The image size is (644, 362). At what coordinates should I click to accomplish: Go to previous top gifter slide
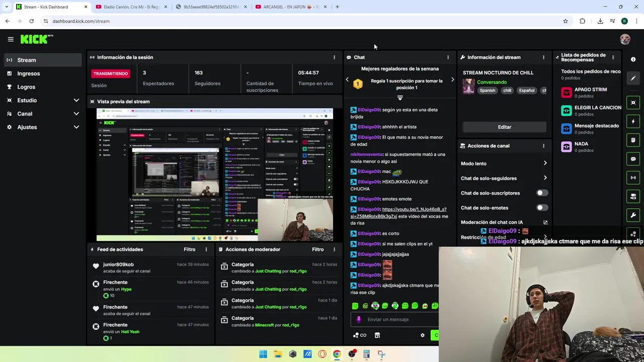tap(347, 79)
